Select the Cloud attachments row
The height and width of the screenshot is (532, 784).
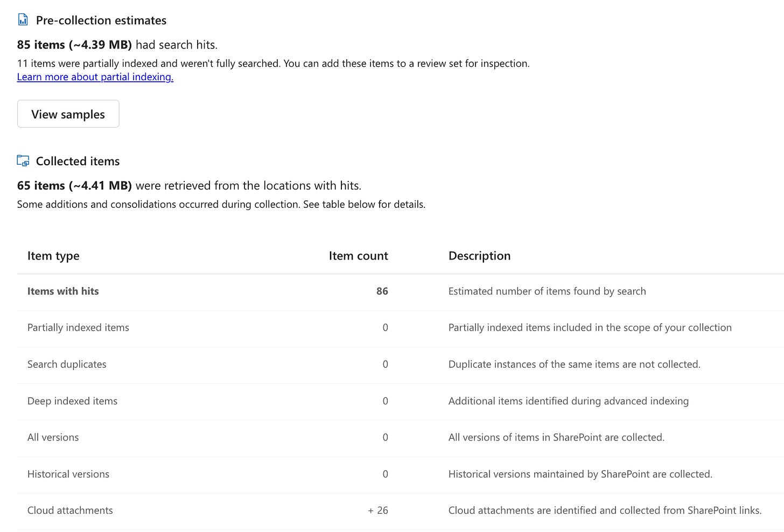click(x=70, y=510)
